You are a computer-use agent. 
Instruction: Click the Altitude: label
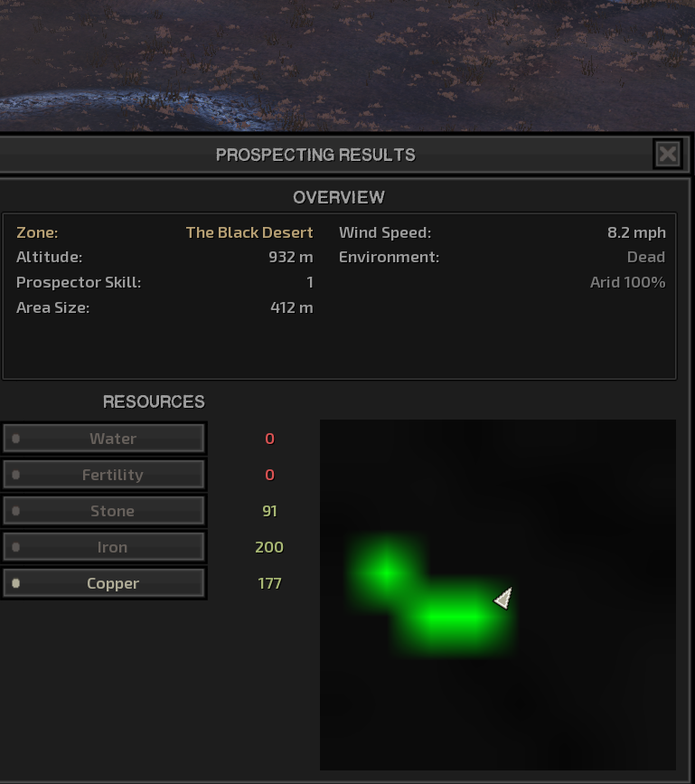coord(49,257)
